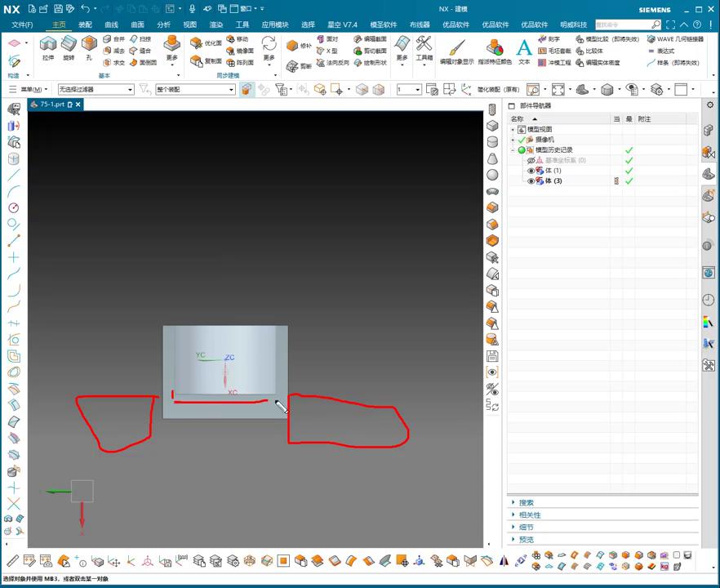
Task: Expand the 搜索 section in navigator
Action: point(526,503)
